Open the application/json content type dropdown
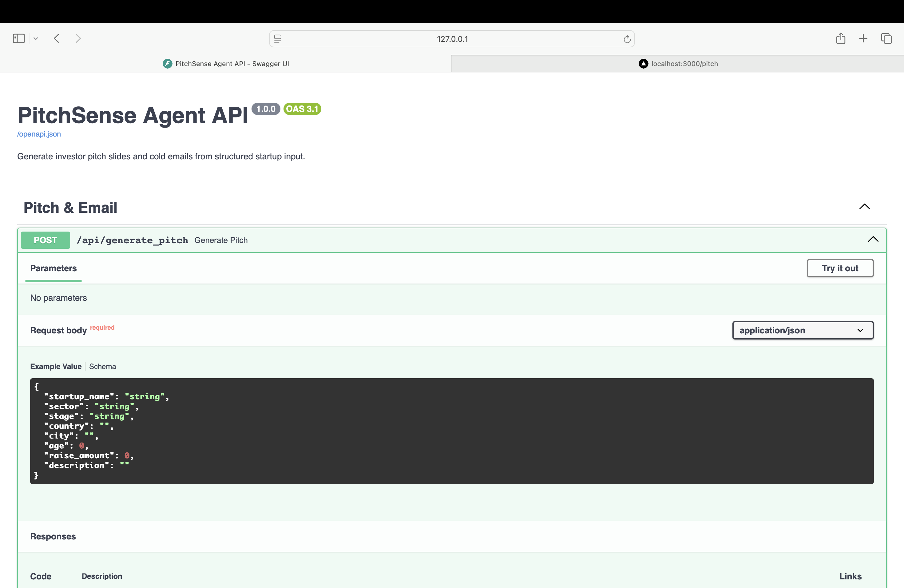This screenshot has height=588, width=904. 802,330
